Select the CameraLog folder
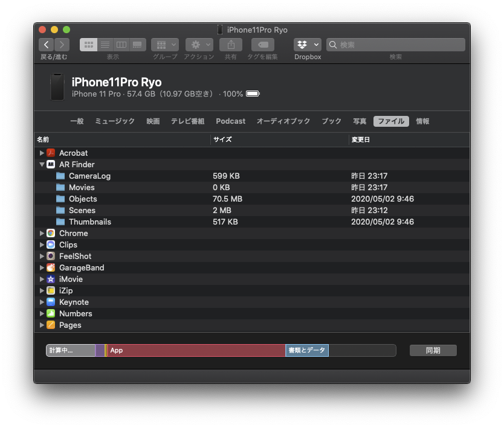The width and height of the screenshot is (504, 428). click(251, 176)
